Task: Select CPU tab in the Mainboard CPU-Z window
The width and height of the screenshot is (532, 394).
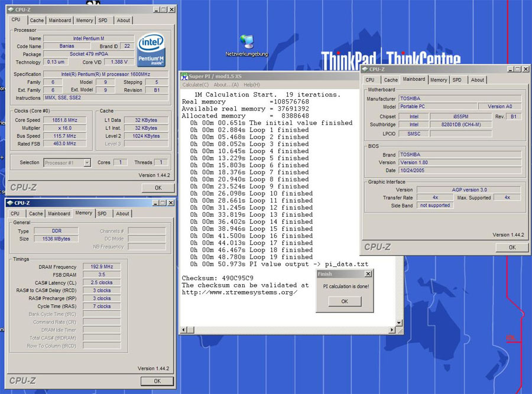Action: (x=370, y=80)
